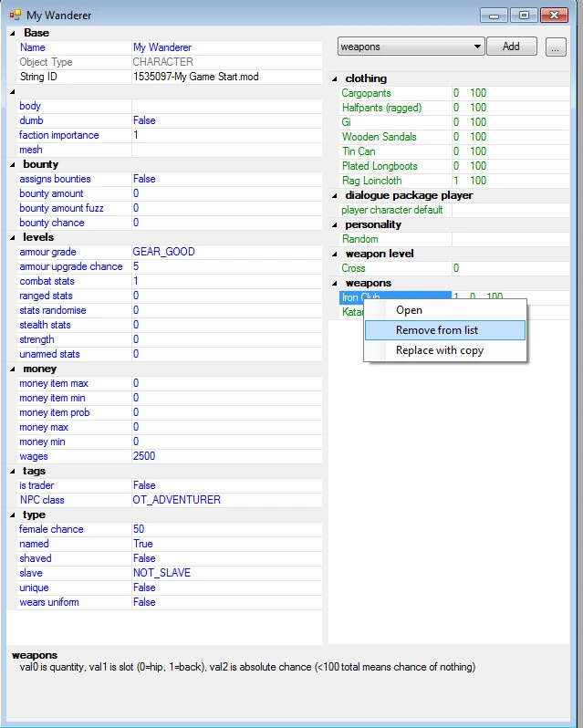
Task: Collapse the clothing list section
Action: point(335,79)
